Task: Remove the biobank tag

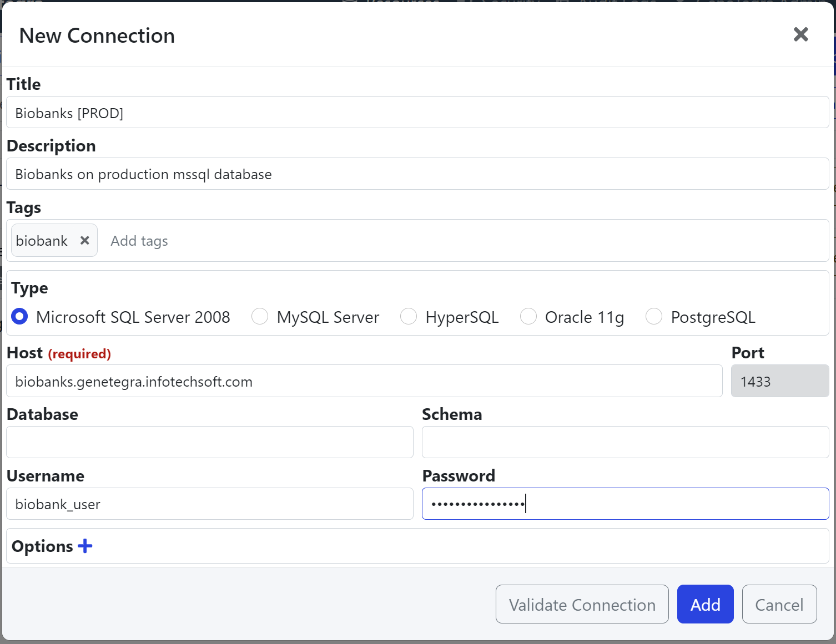Action: click(84, 240)
